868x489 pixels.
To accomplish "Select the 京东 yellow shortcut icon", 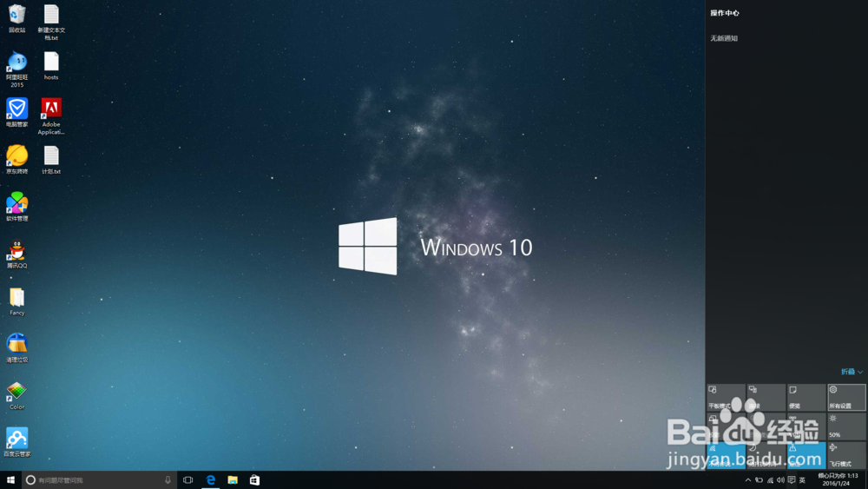I will tap(17, 160).
